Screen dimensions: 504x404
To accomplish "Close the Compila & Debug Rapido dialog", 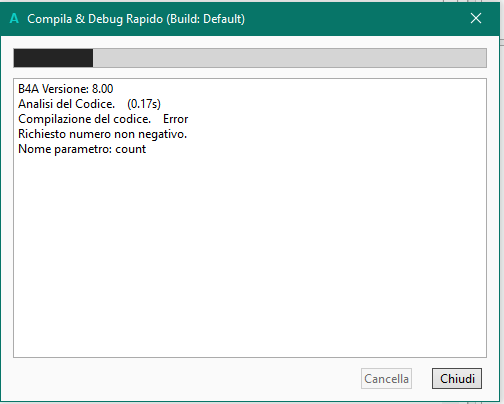I will click(x=476, y=18).
